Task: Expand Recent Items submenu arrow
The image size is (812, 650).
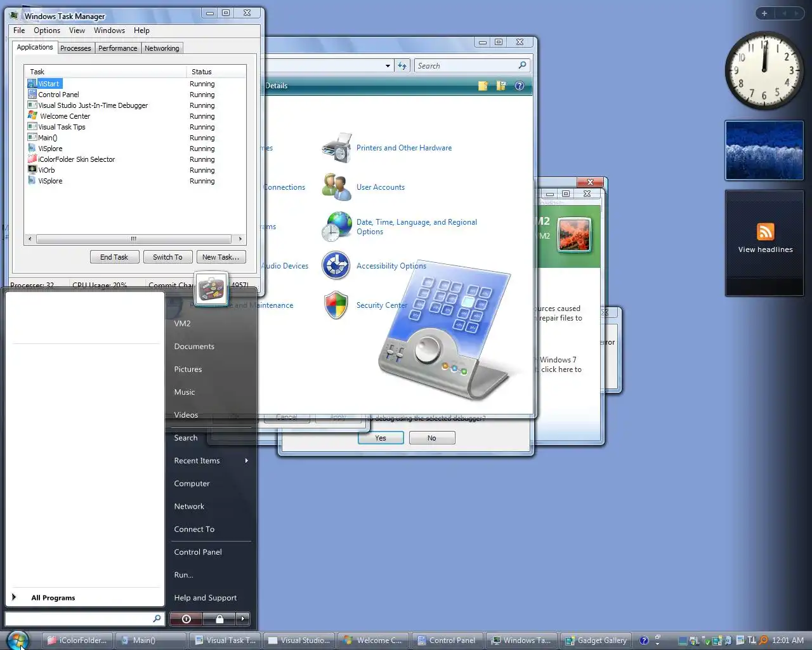Action: click(246, 461)
